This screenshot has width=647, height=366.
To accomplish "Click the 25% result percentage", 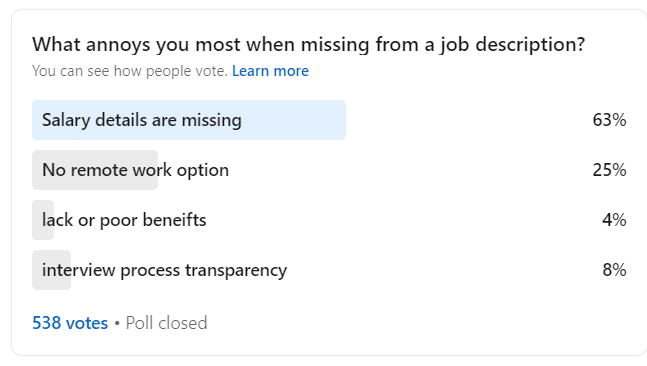I will (609, 170).
